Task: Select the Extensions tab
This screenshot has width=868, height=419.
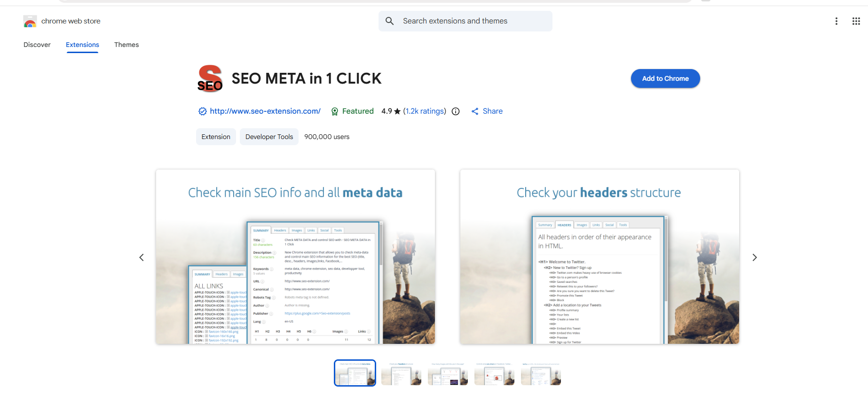Action: point(82,45)
